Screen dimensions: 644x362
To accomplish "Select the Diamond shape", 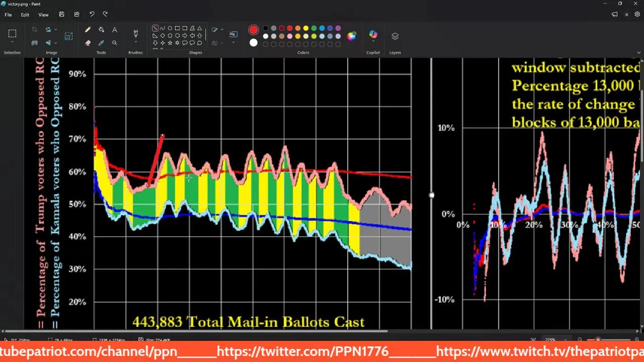I will pyautogui.click(x=163, y=36).
